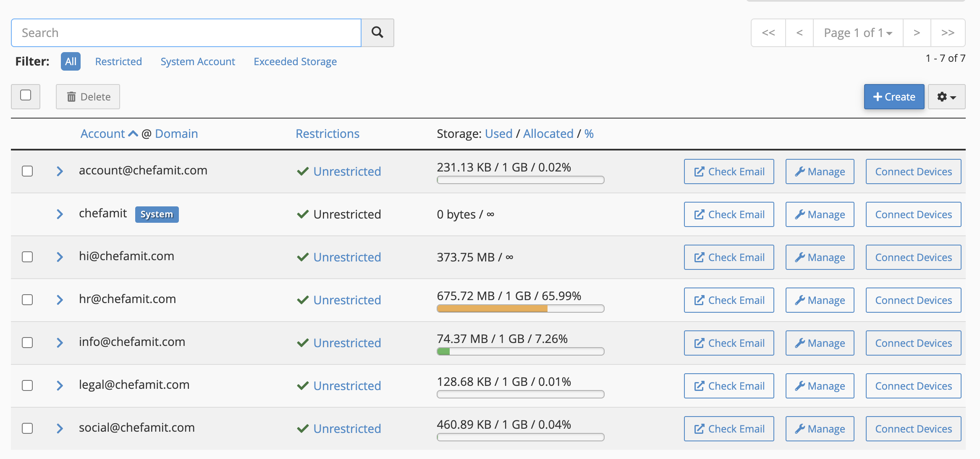The width and height of the screenshot is (980, 459).
Task: Filter by Exceeded Storage
Action: 295,61
